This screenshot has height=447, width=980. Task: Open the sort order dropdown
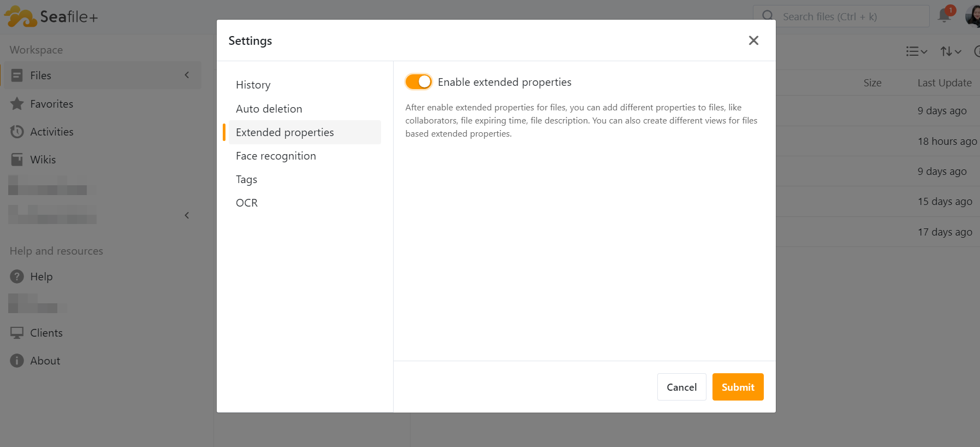[x=950, y=51]
